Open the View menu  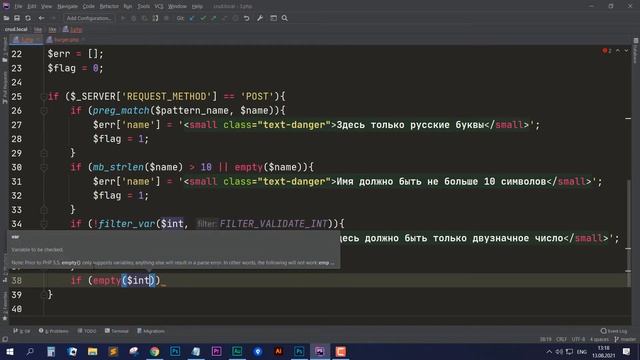[x=47, y=7]
